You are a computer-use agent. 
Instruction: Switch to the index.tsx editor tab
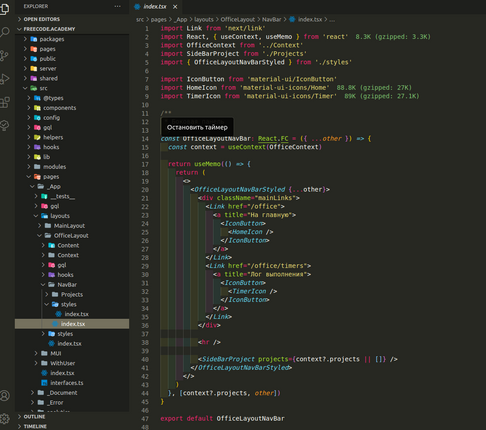coord(155,7)
